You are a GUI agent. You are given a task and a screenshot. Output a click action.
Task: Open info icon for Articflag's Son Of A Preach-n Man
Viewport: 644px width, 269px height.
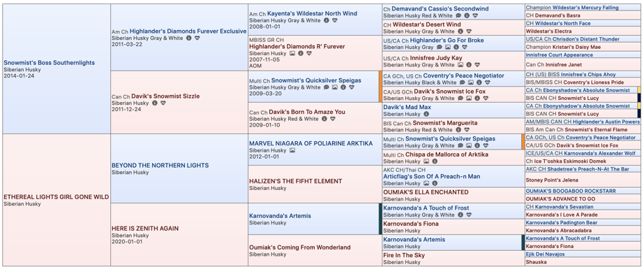(x=435, y=183)
